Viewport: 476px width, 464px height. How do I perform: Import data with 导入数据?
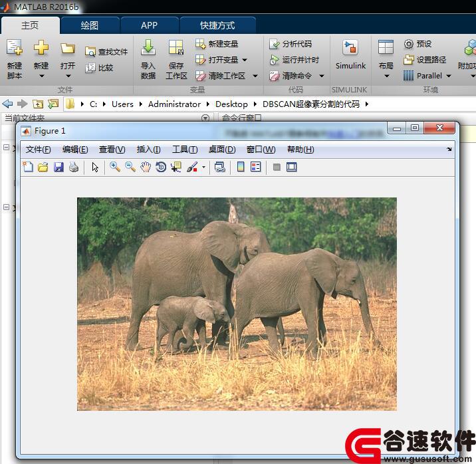tap(148, 59)
